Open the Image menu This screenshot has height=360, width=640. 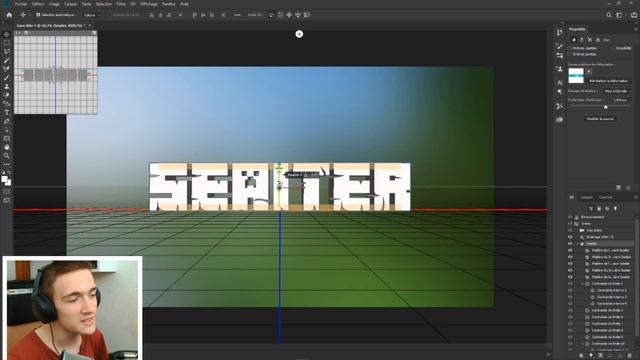[54, 4]
